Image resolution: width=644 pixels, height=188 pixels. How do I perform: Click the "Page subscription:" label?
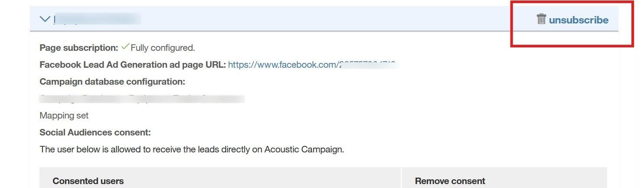78,47
